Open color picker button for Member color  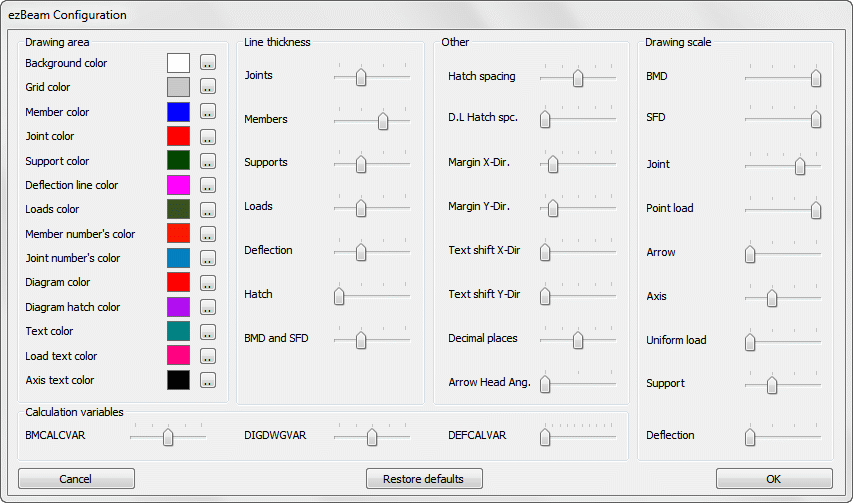(208, 111)
